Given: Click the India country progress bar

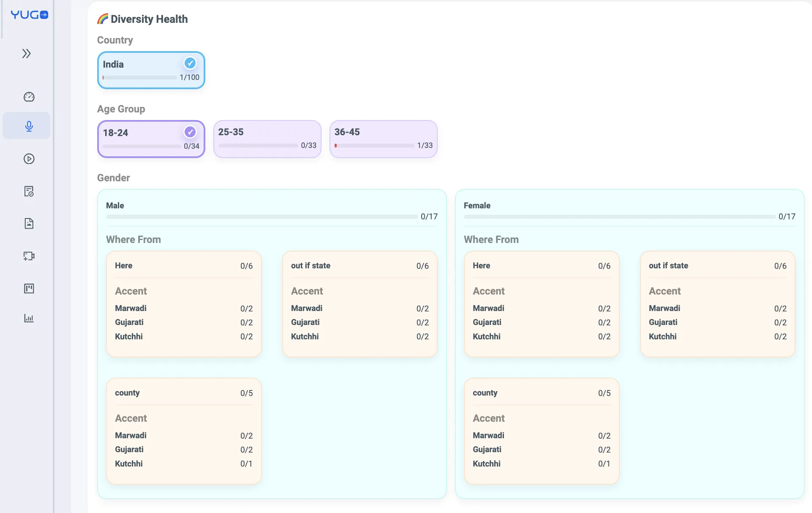Looking at the screenshot, I should tap(139, 77).
